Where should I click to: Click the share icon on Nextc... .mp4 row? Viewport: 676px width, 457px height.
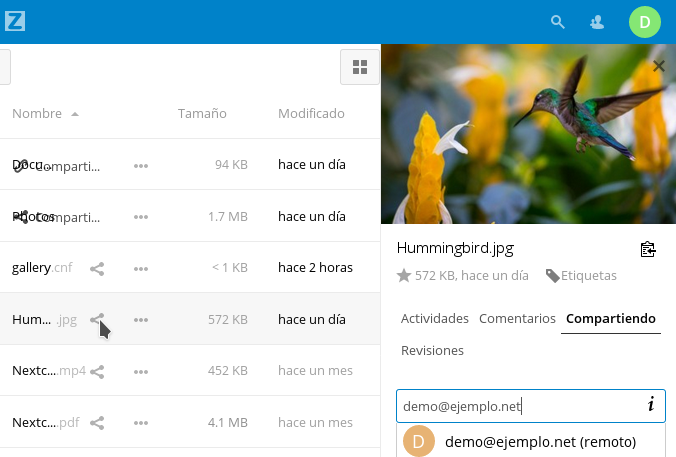click(x=97, y=372)
